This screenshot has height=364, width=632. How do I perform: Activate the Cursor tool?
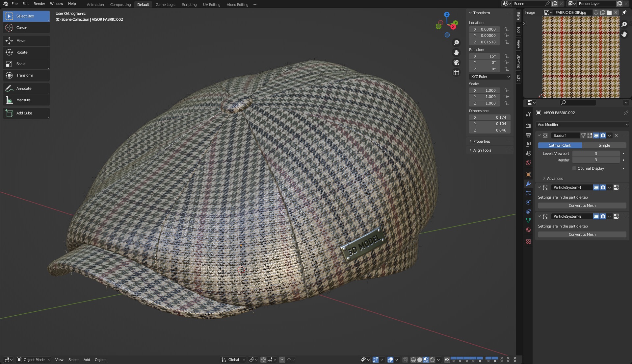pyautogui.click(x=26, y=28)
